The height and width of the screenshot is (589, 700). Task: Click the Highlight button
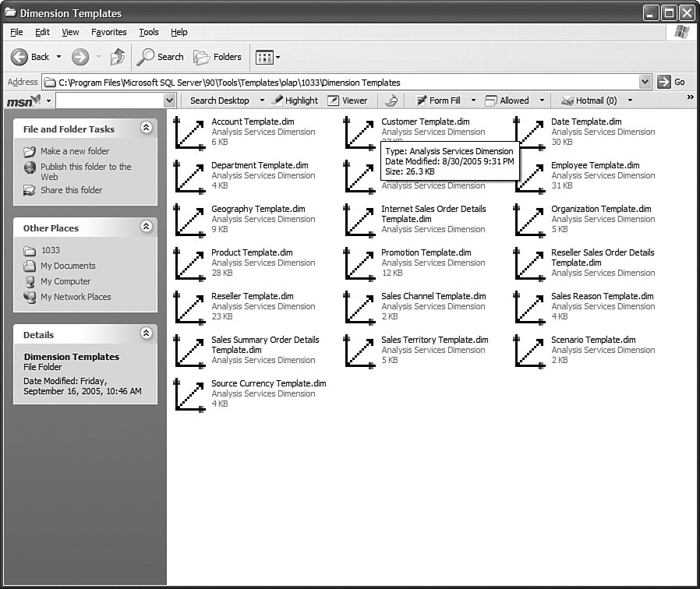[x=295, y=101]
